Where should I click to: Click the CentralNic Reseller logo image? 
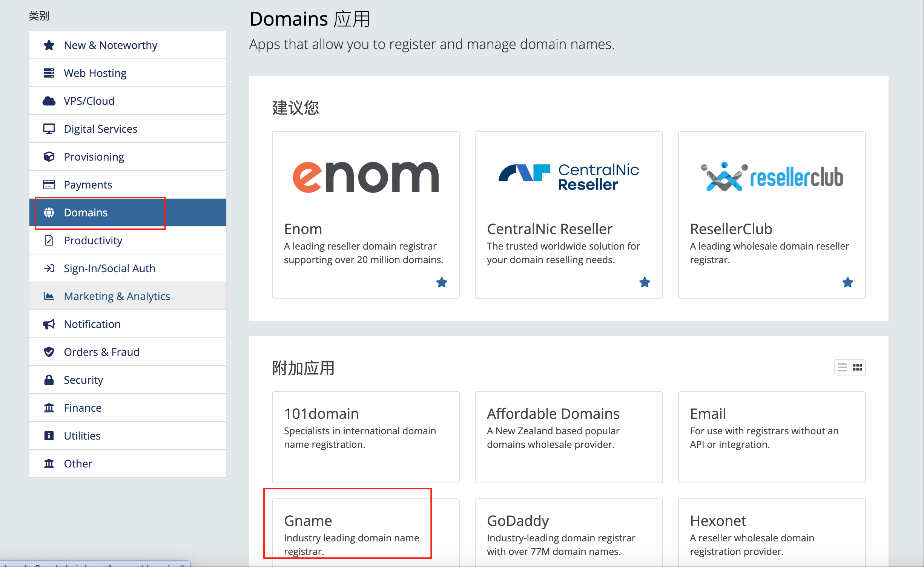[x=569, y=177]
